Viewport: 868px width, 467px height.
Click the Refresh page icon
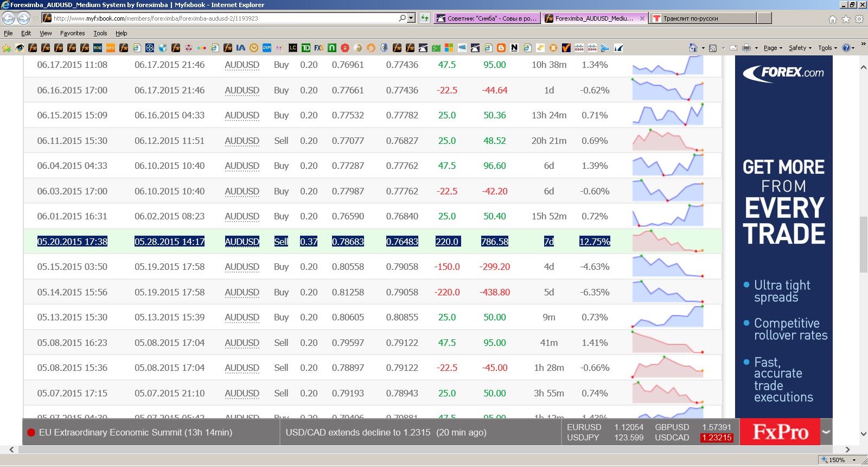424,18
